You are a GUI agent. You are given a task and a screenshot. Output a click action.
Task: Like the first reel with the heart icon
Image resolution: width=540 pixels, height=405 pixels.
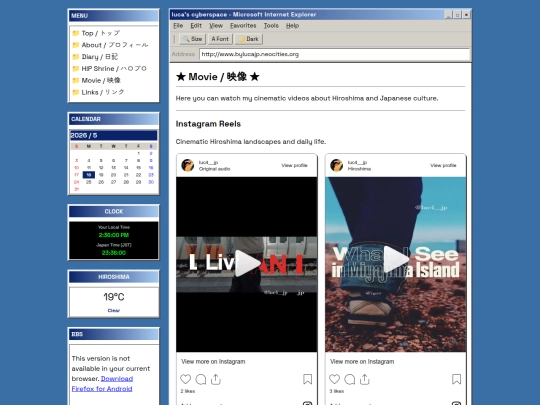tap(185, 379)
